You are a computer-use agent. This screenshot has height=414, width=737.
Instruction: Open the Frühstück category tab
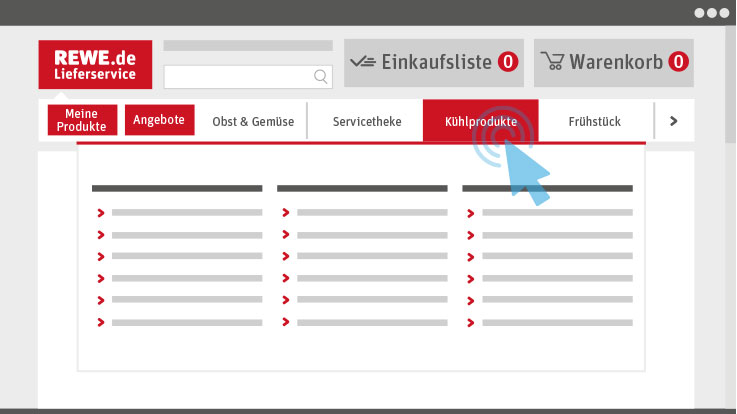click(x=595, y=122)
